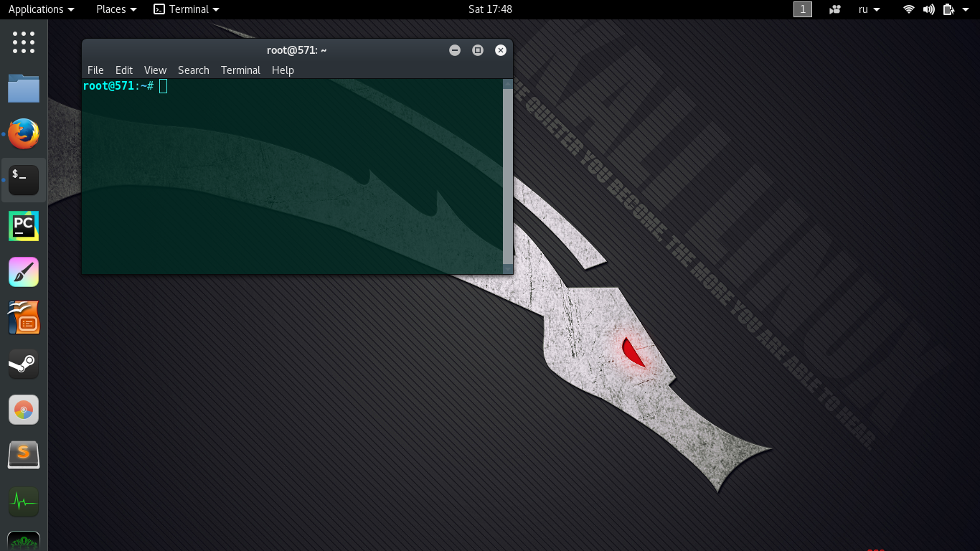Screen dimensions: 980x551
Task: Launch the presentation app icon in dock
Action: coord(24,318)
